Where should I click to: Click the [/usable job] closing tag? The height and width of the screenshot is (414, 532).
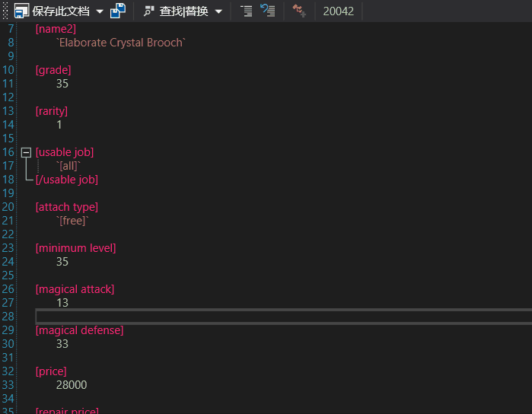(x=67, y=180)
